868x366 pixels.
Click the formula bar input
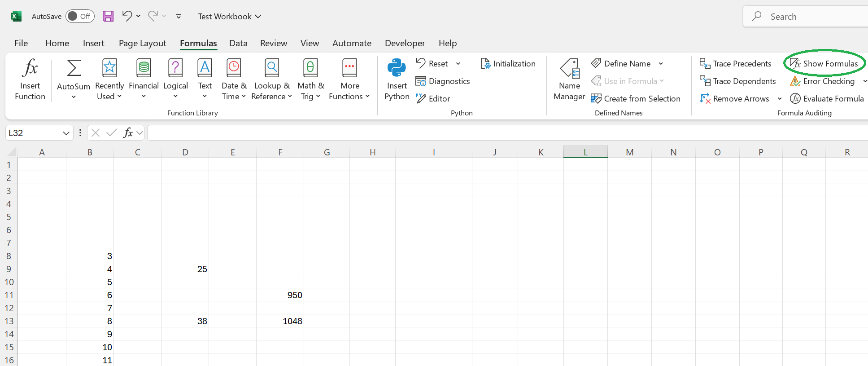click(507, 133)
